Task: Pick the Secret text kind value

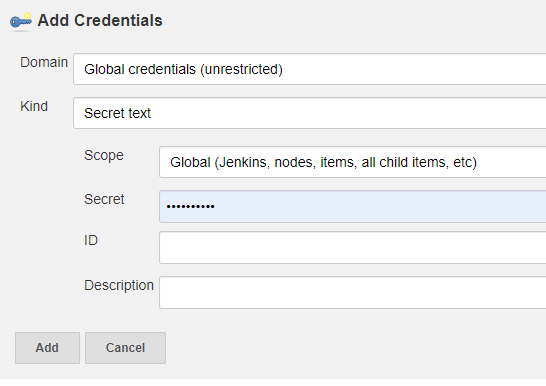Action: pos(117,113)
